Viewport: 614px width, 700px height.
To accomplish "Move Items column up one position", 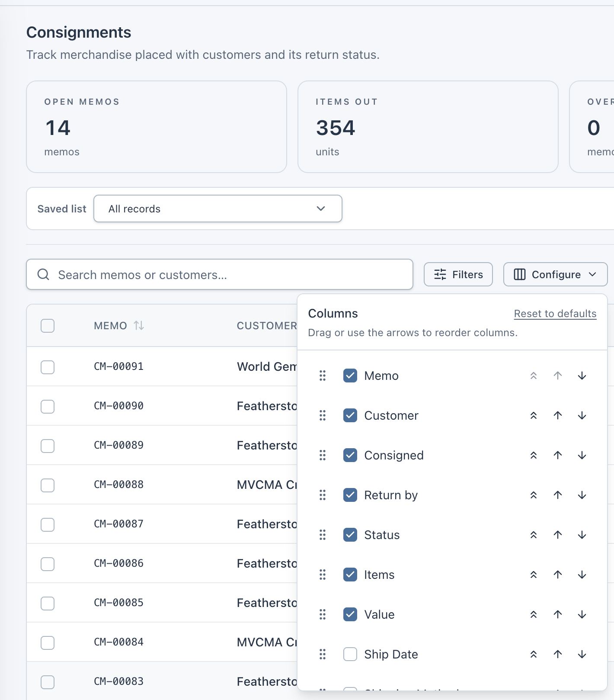I will pyautogui.click(x=558, y=575).
